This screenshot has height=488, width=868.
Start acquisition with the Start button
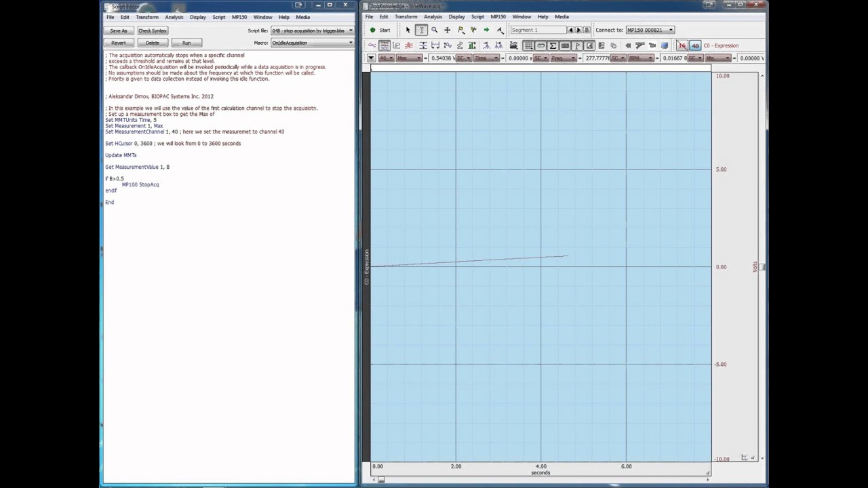pos(380,30)
